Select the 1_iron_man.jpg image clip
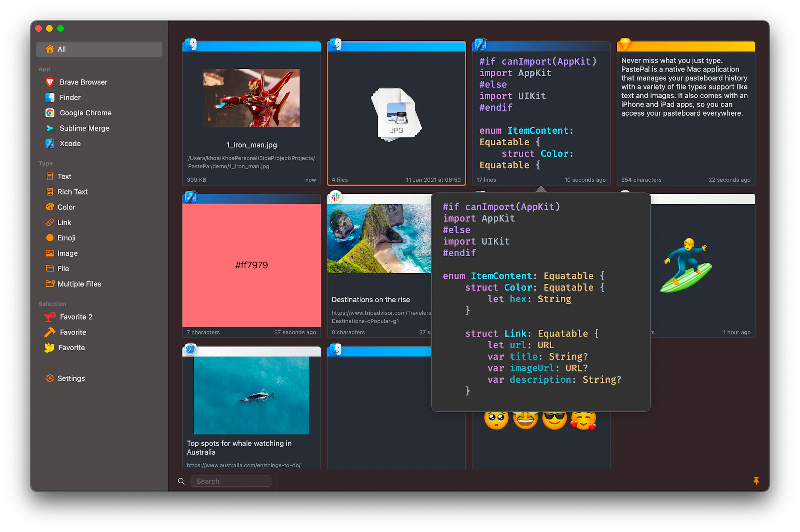Viewport: 800px width, 532px height. click(252, 113)
